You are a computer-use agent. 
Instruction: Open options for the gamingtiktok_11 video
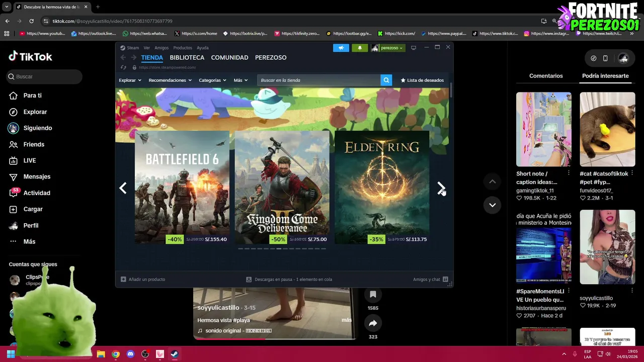[569, 173]
